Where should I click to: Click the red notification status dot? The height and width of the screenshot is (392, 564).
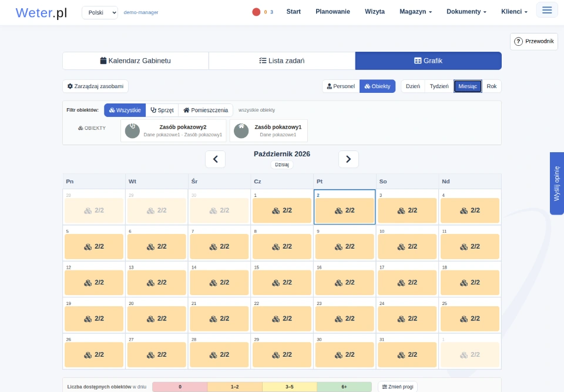point(256,12)
